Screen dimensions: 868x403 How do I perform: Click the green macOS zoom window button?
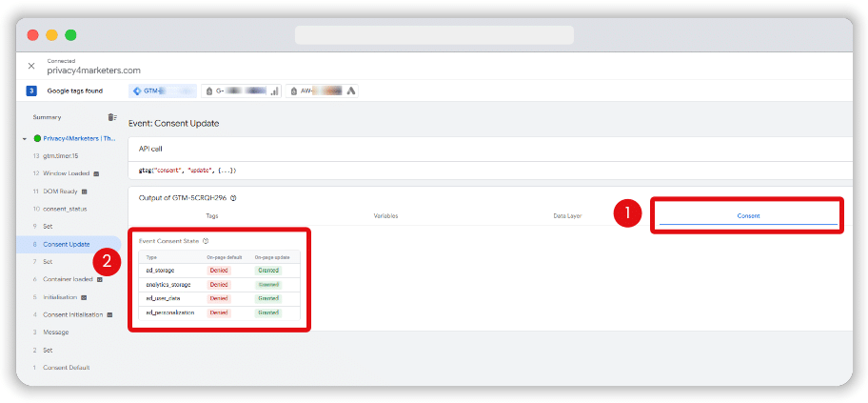pos(70,35)
